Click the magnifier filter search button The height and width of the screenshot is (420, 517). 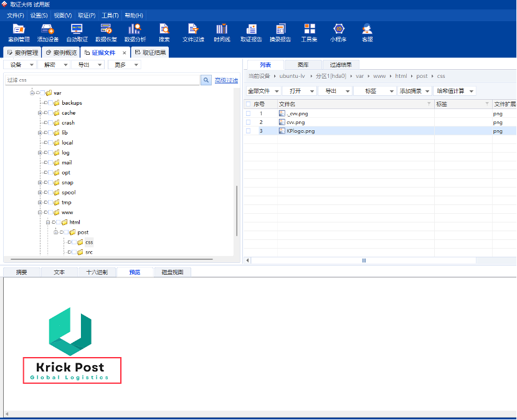[206, 80]
